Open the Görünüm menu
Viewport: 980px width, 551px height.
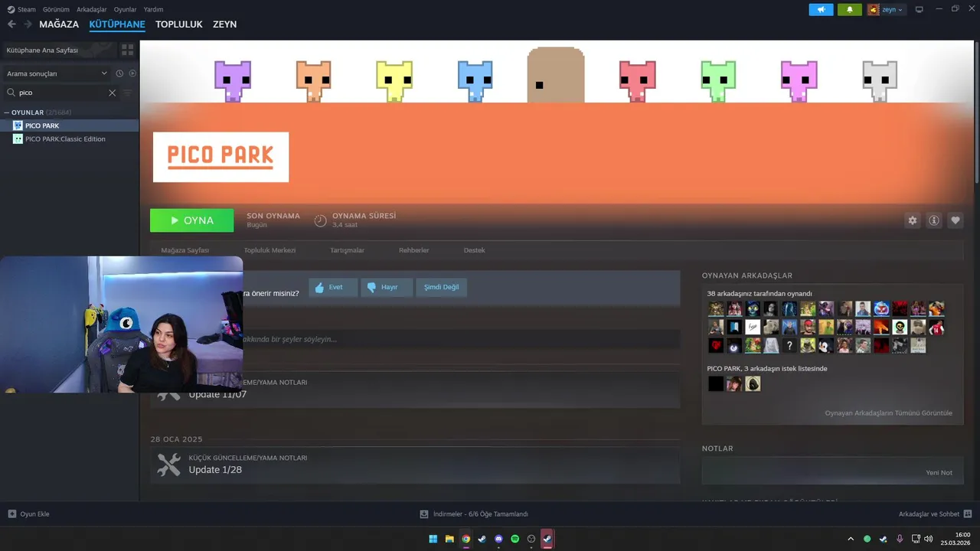pyautogui.click(x=56, y=9)
